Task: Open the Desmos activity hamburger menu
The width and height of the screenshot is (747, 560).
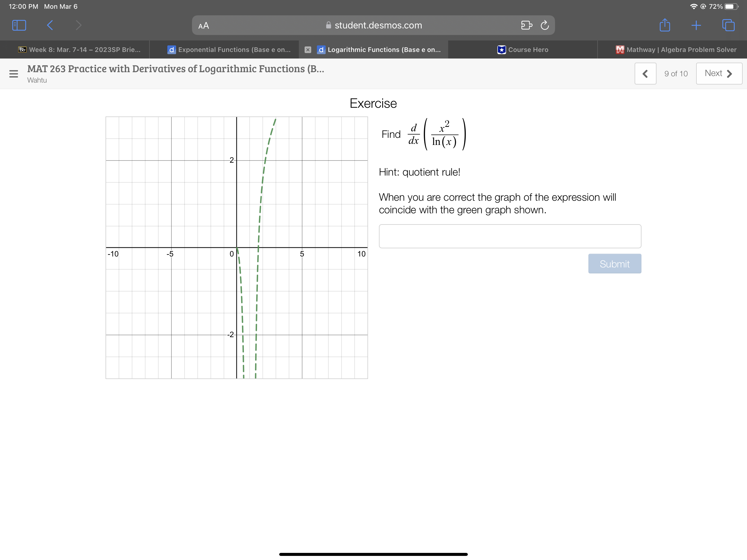Action: [x=13, y=74]
